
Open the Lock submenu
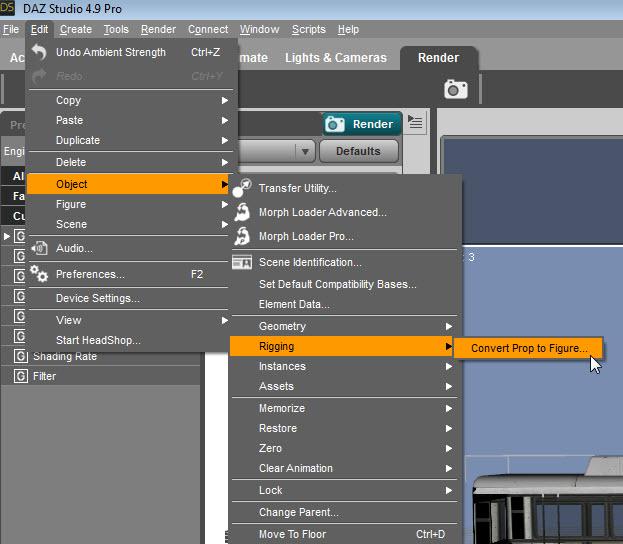tap(344, 490)
